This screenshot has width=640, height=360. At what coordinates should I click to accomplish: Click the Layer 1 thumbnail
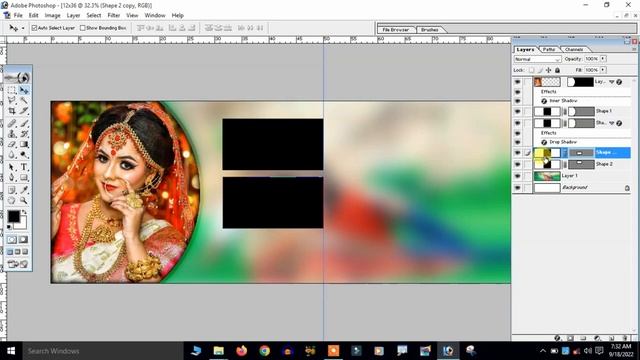[x=547, y=176]
